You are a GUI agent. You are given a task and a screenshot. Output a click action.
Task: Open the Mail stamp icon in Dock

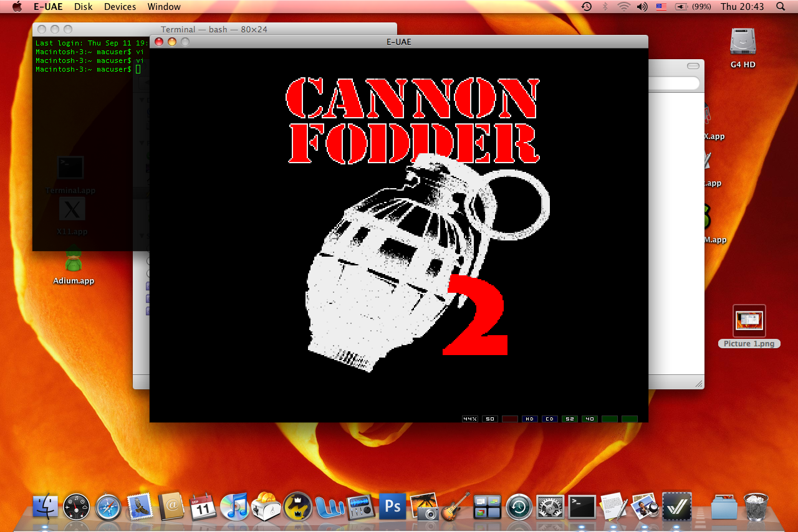coord(140,507)
